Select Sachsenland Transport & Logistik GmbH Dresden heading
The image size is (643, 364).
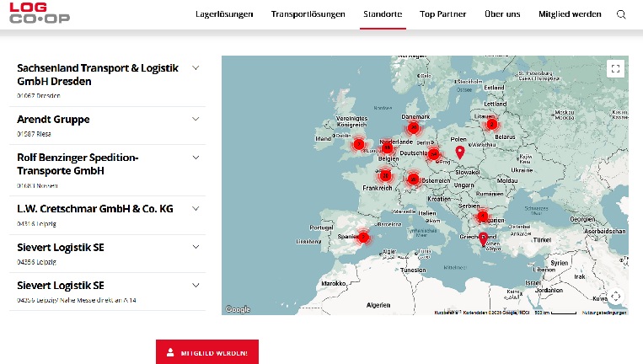tap(98, 75)
